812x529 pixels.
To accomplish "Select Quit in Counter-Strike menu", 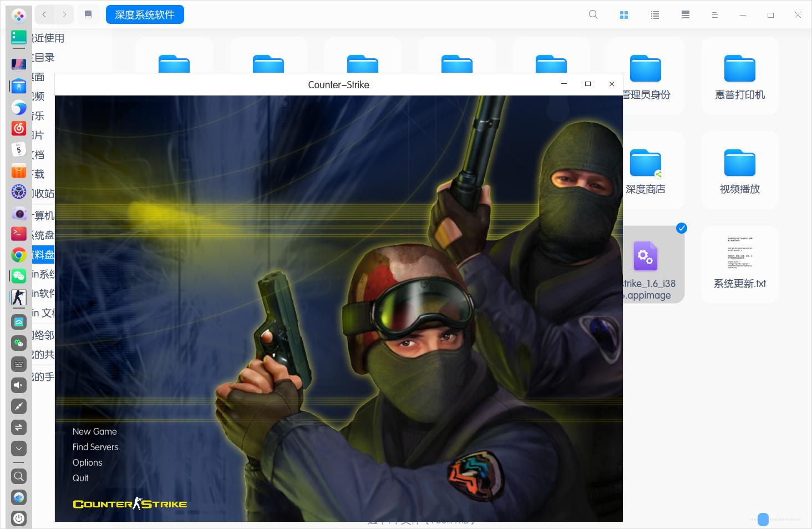I will tap(80, 478).
